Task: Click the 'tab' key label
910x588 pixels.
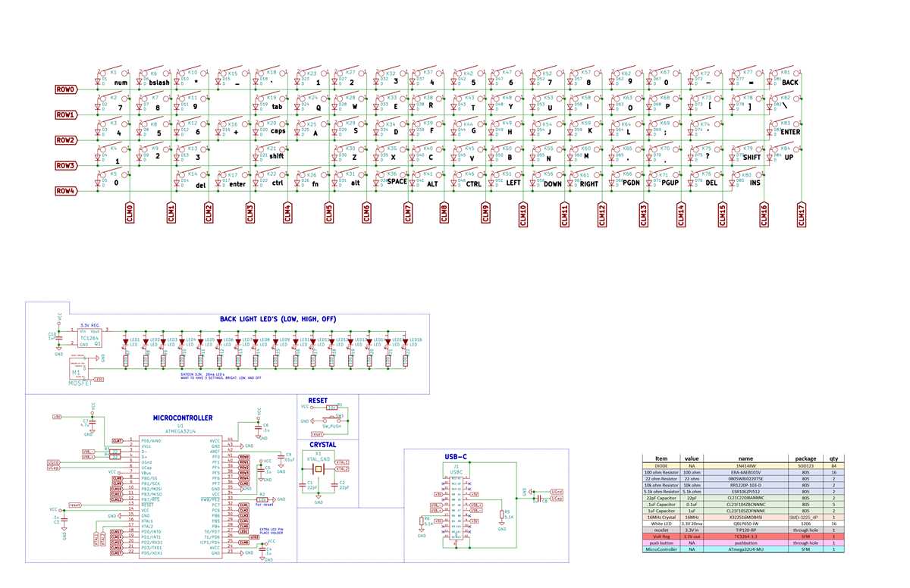Action: (277, 107)
